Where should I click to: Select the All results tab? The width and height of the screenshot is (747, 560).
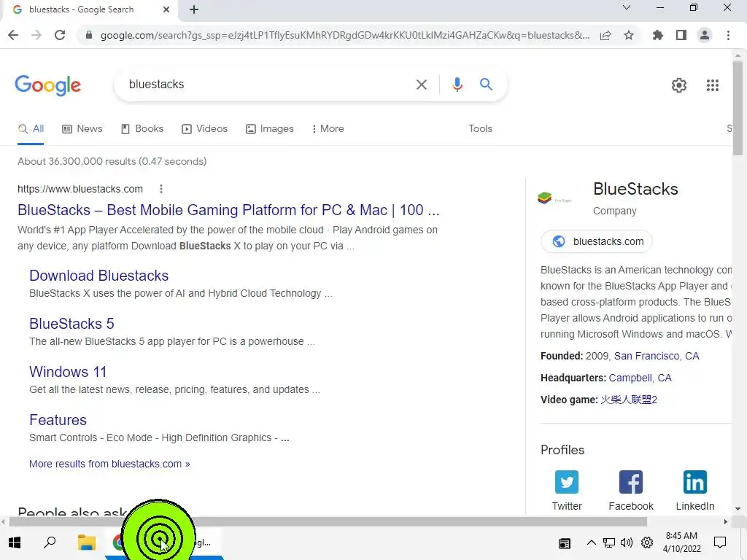pos(31,129)
